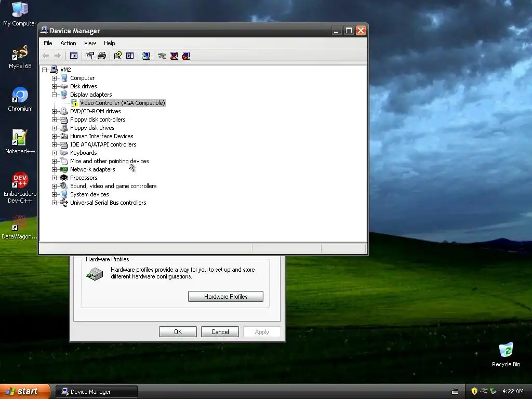
Task: Select the Recycle Bin desktop icon
Action: pos(506,354)
